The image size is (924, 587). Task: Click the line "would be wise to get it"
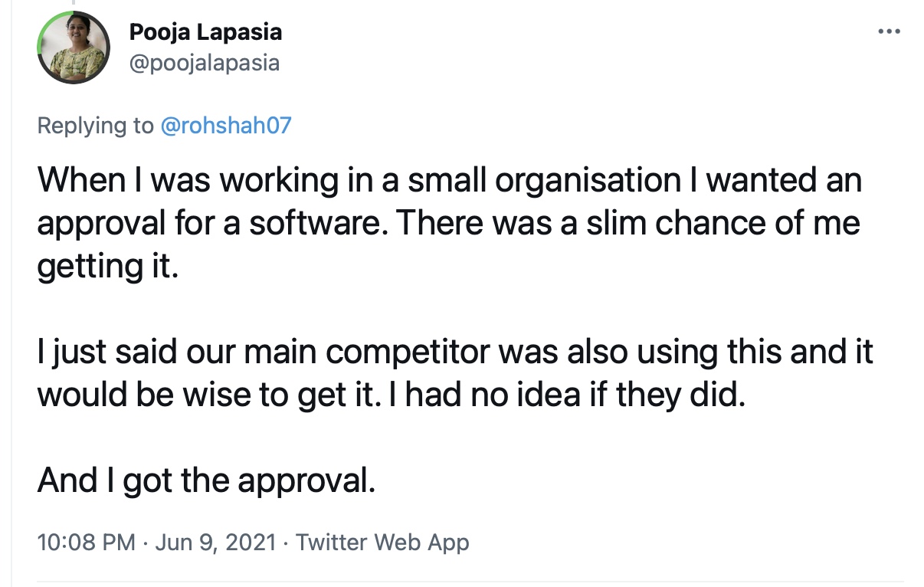pyautogui.click(x=391, y=395)
